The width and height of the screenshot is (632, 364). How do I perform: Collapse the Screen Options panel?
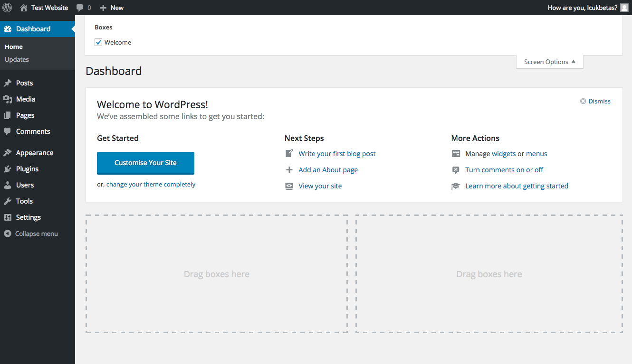[x=549, y=61]
